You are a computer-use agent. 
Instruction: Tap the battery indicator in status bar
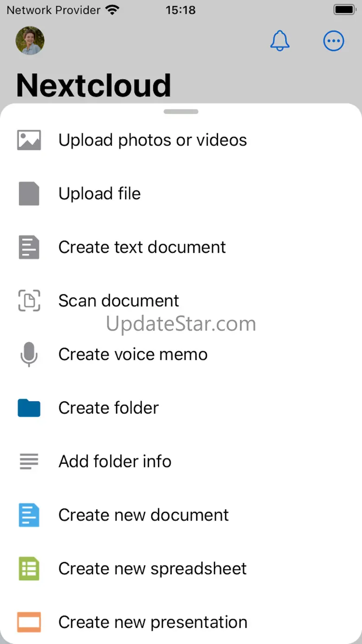pos(345,10)
